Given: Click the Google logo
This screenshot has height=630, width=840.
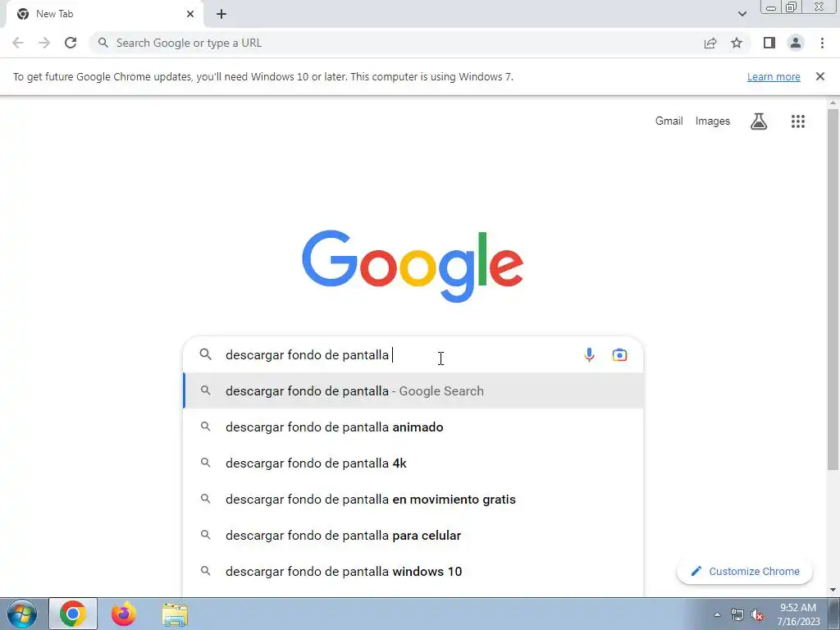Looking at the screenshot, I should pyautogui.click(x=413, y=267).
